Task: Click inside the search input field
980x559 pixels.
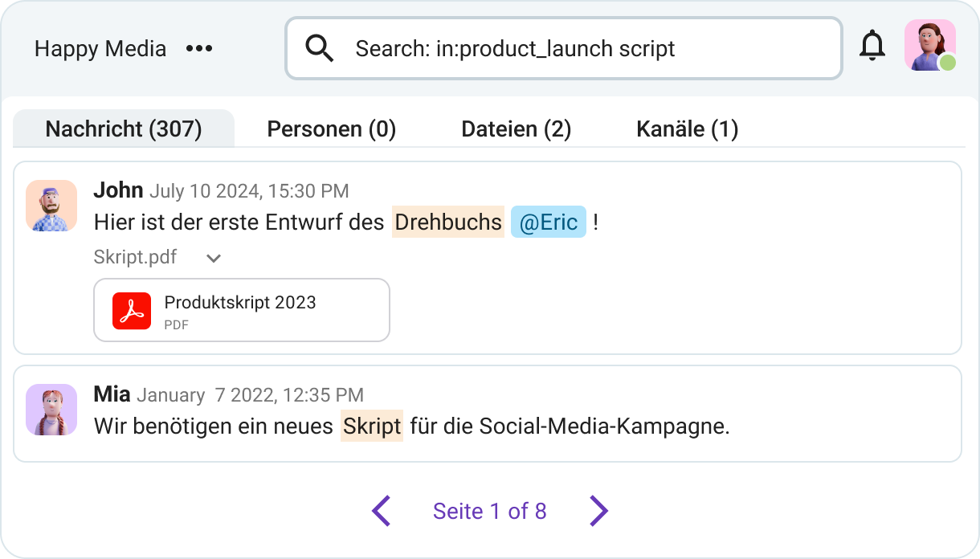Action: point(562,48)
